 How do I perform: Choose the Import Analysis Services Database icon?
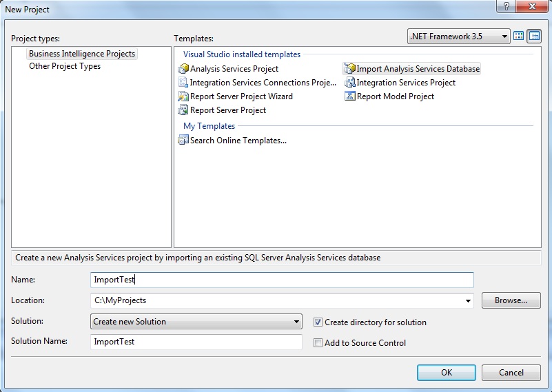coord(350,68)
